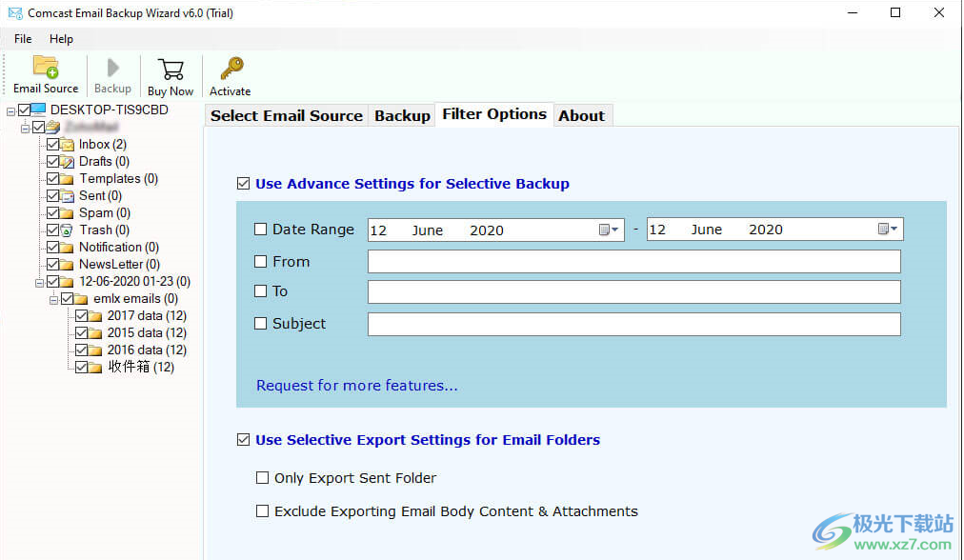Click the Templates folder icon
Image resolution: width=964 pixels, height=560 pixels.
(68, 179)
